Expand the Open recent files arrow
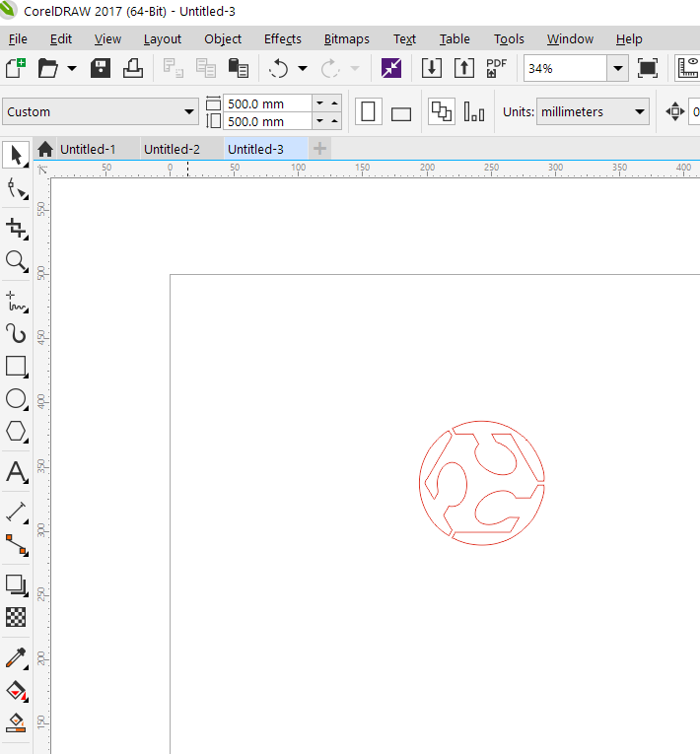Screen dimensions: 700x754 [x=72, y=68]
